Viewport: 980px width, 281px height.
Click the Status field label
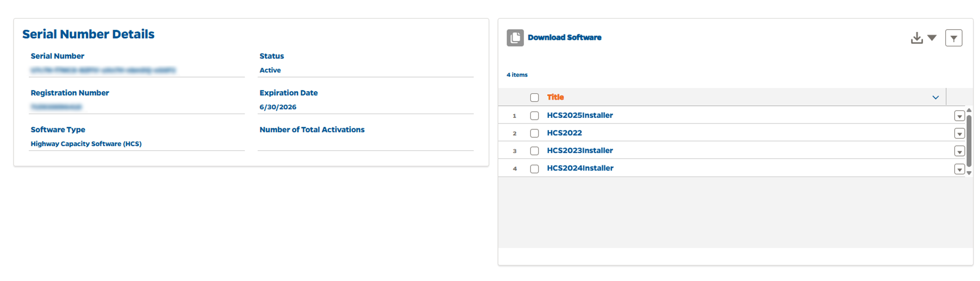[272, 56]
